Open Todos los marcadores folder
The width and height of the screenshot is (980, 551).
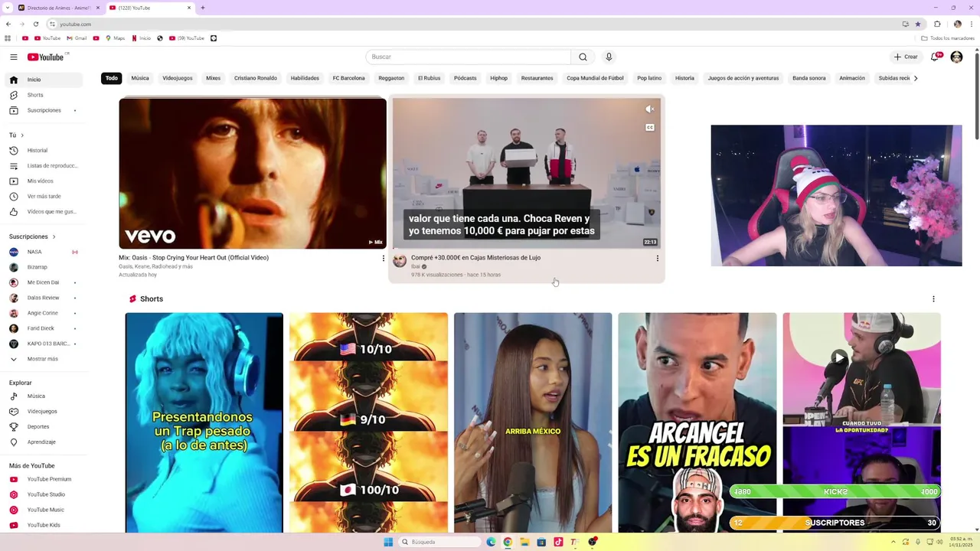(x=948, y=38)
